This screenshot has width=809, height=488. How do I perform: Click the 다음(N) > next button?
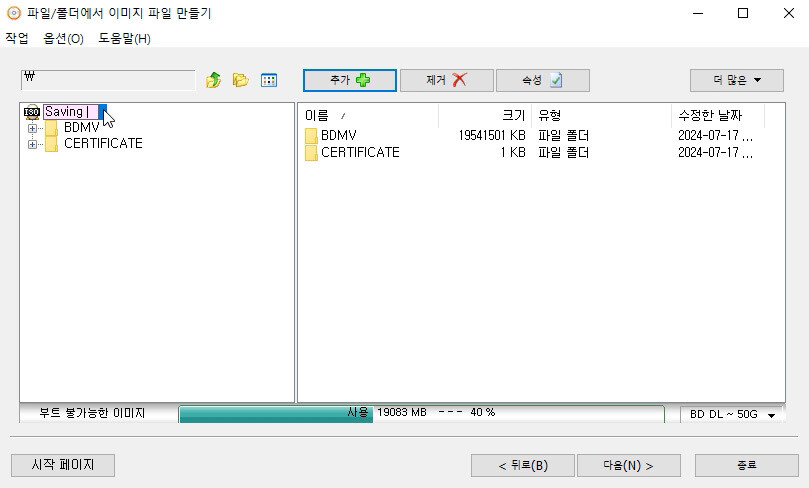(629, 465)
